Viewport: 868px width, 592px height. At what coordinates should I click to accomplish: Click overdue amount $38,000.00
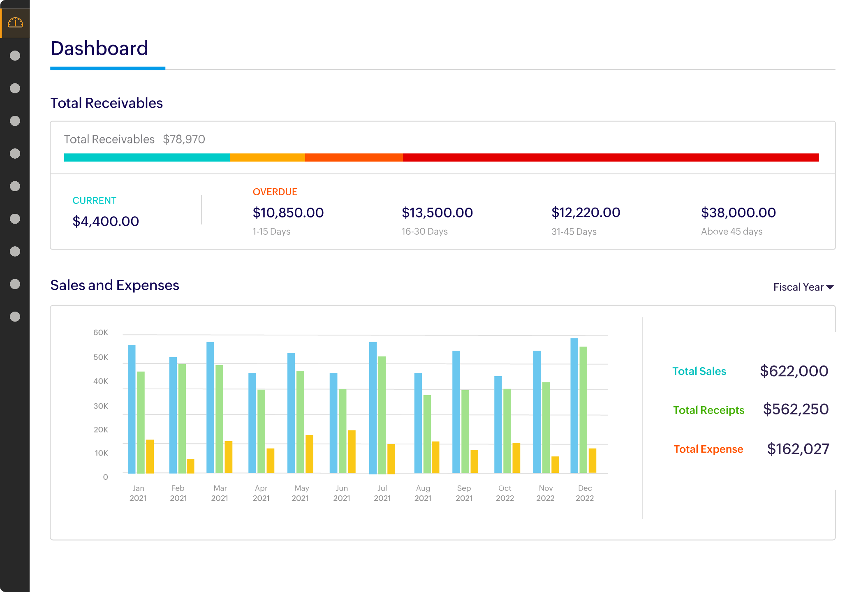738,213
